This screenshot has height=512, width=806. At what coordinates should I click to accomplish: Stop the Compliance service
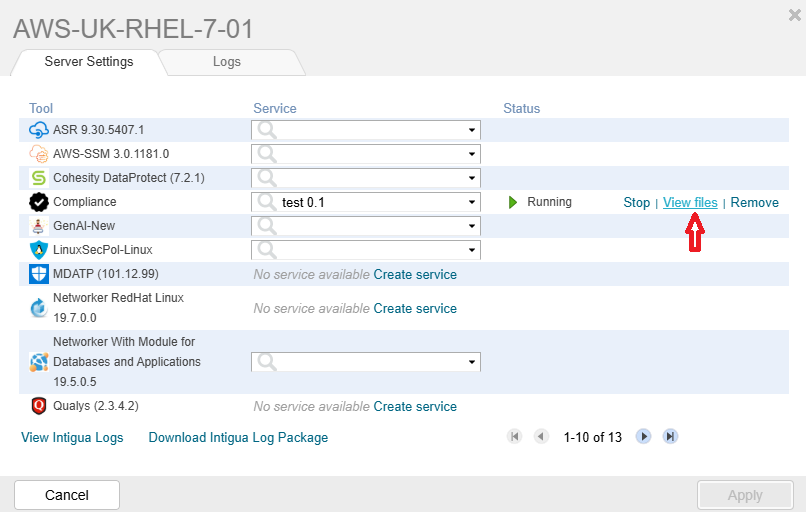[636, 203]
